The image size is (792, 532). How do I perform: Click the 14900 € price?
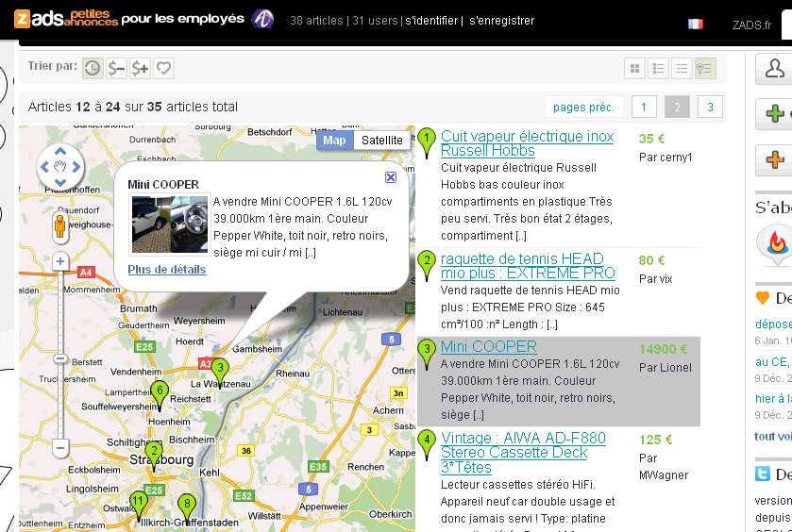click(663, 349)
